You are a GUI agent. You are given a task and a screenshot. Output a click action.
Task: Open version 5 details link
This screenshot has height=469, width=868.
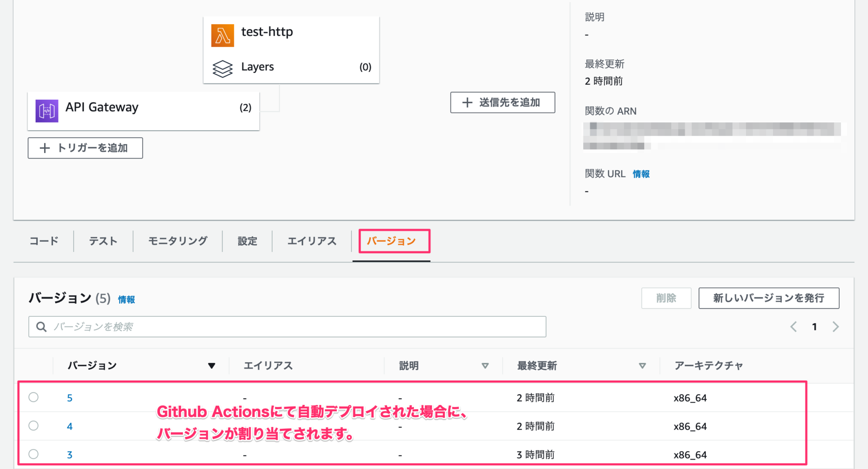[x=70, y=397]
